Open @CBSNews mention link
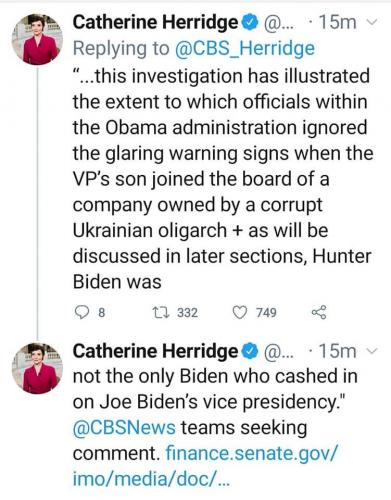 [x=124, y=428]
